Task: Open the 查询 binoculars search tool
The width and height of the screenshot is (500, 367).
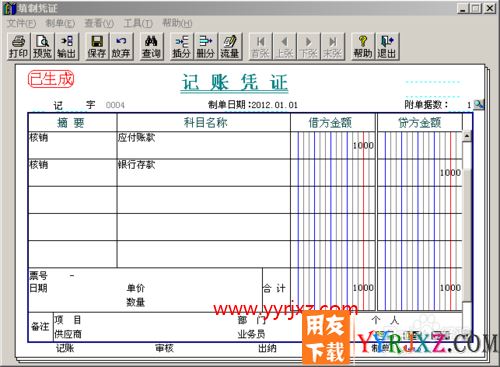Action: pyautogui.click(x=151, y=46)
